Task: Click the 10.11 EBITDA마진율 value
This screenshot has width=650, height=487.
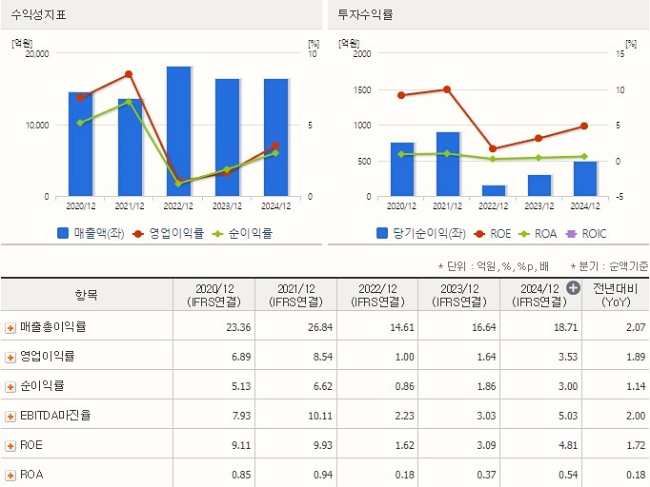Action: [x=320, y=416]
